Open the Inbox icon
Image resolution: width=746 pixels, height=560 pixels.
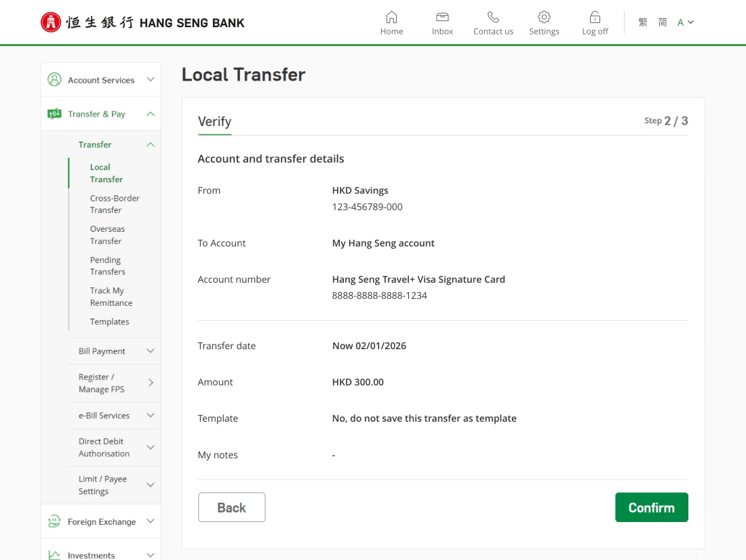442,18
